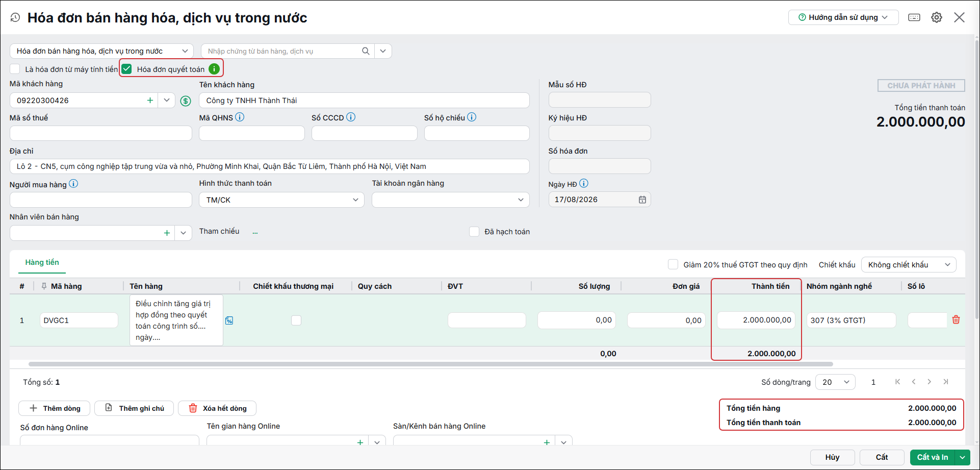Viewport: 980px width, 470px height.
Task: Switch to the Hàng tiền tab
Action: point(42,262)
